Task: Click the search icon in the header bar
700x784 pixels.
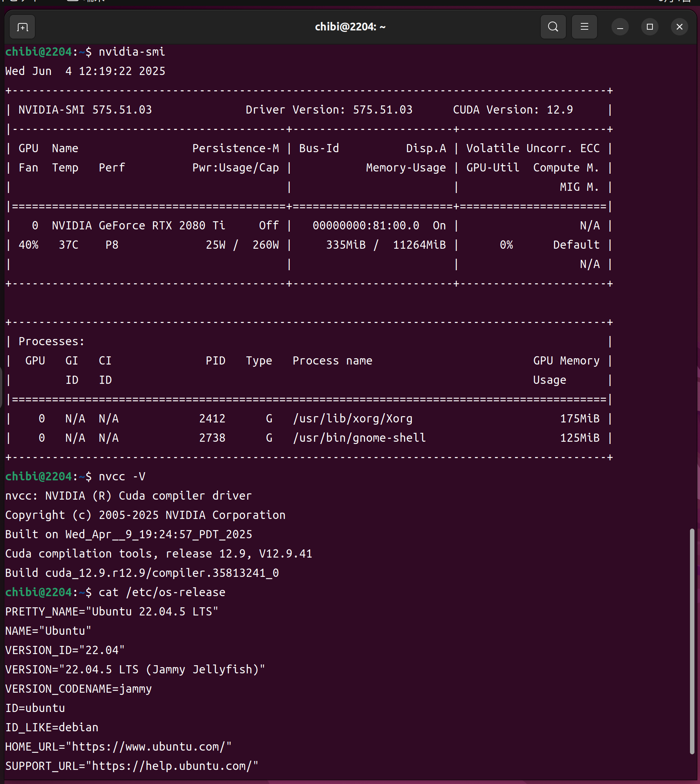Action: pyautogui.click(x=553, y=27)
